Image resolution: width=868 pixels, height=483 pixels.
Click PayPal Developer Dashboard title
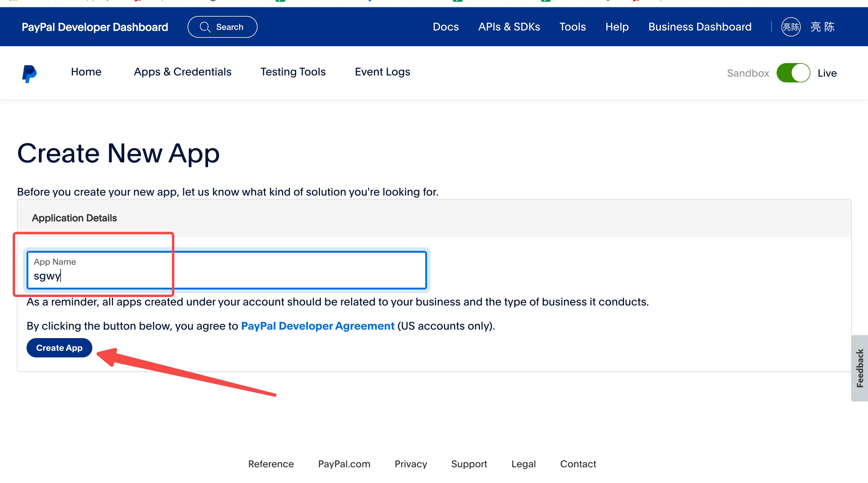[x=95, y=27]
